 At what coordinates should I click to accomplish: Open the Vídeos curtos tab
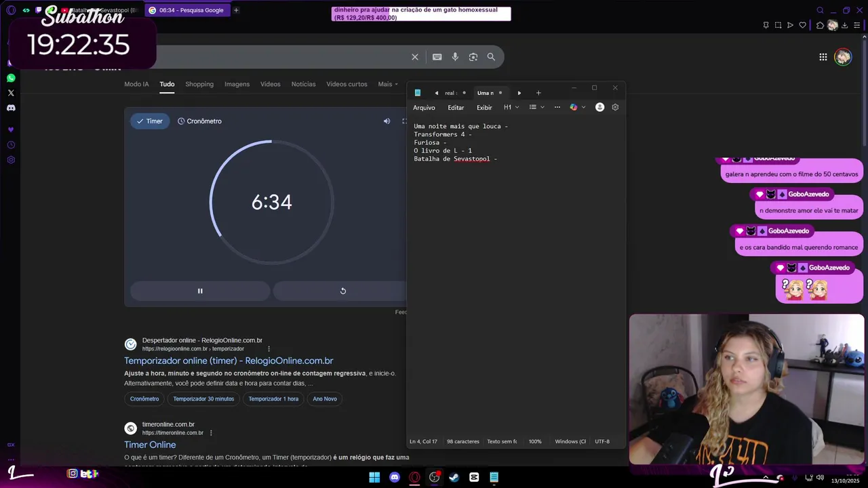347,84
